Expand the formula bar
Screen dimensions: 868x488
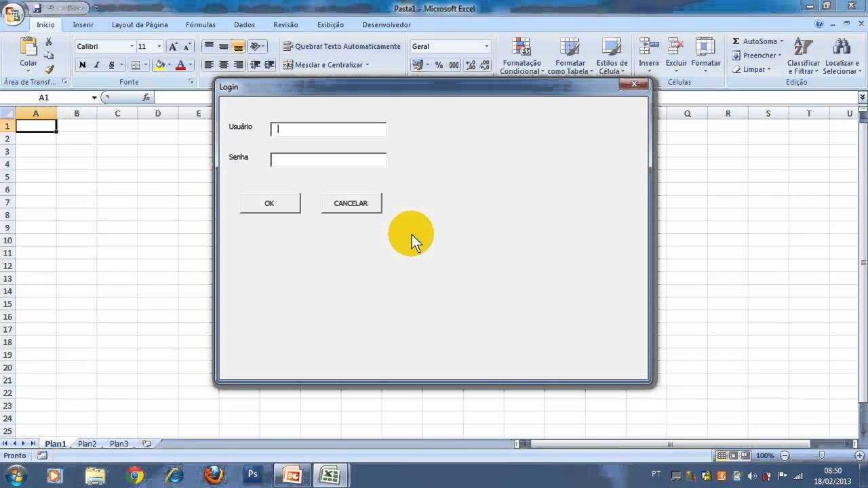pyautogui.click(x=863, y=98)
